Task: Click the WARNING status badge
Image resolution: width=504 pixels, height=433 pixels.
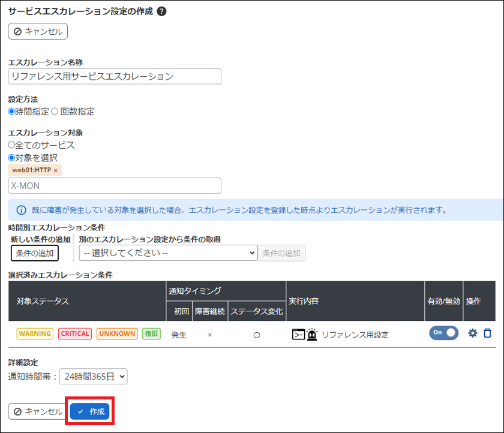Action: (35, 334)
